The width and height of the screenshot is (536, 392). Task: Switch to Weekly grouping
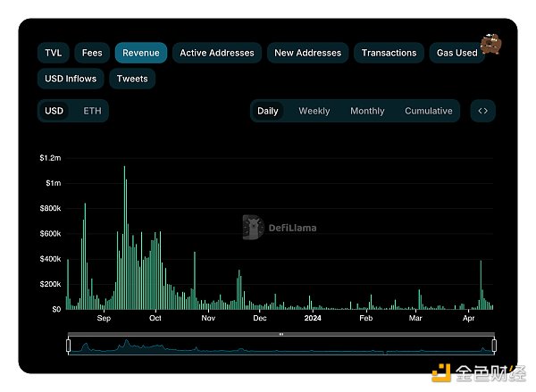coord(314,111)
